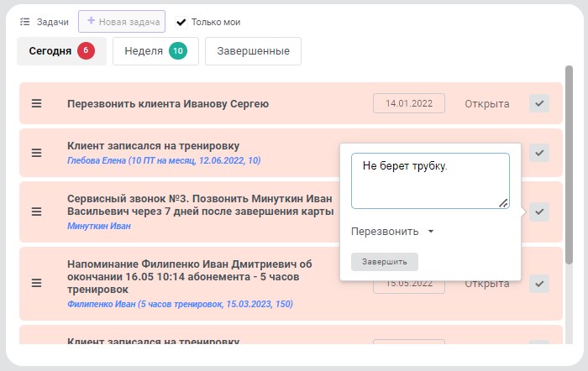Click the Завершить button

click(385, 262)
